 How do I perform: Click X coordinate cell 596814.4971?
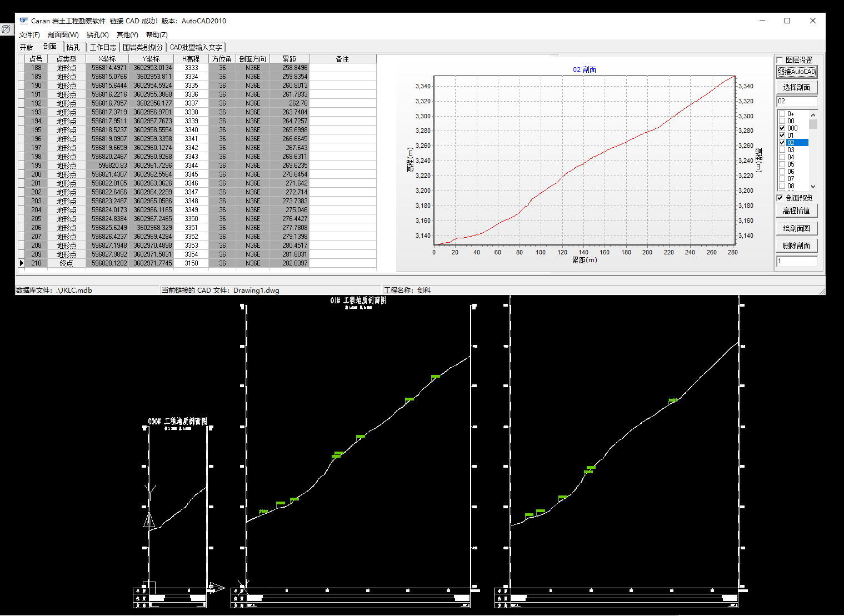[107, 68]
